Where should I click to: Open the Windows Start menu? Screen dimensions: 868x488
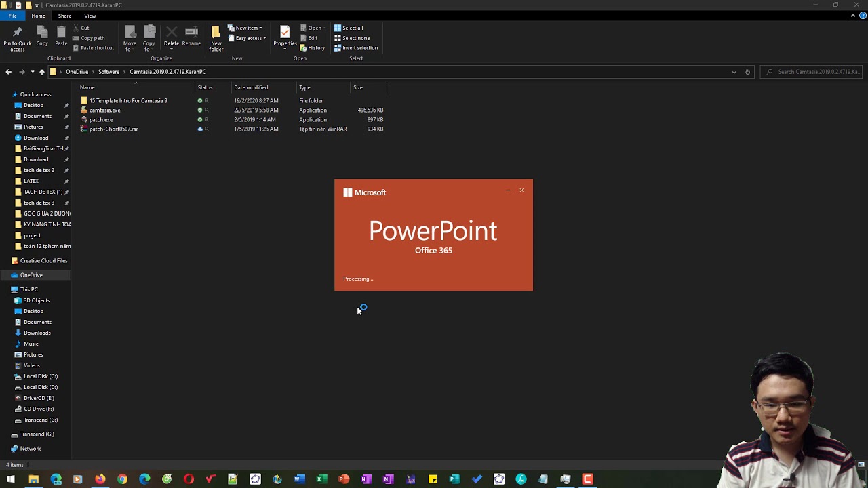tap(11, 479)
